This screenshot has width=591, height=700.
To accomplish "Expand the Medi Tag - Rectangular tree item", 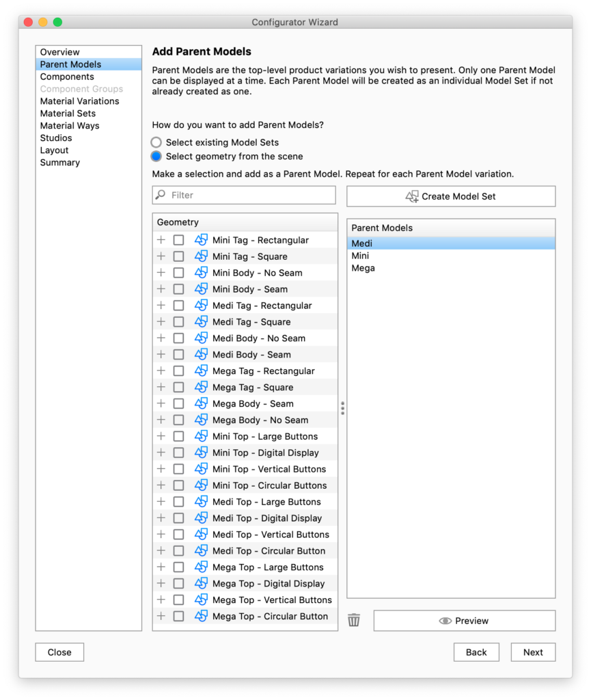I will pos(161,306).
